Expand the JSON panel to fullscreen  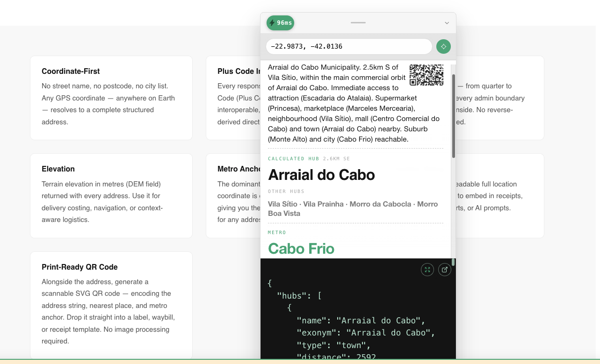427,270
